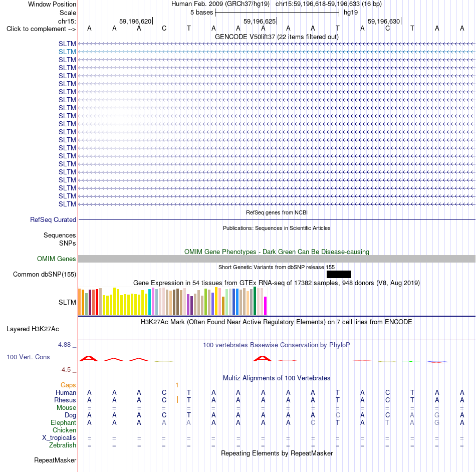Click the black dbSNP variant block

(x=339, y=275)
